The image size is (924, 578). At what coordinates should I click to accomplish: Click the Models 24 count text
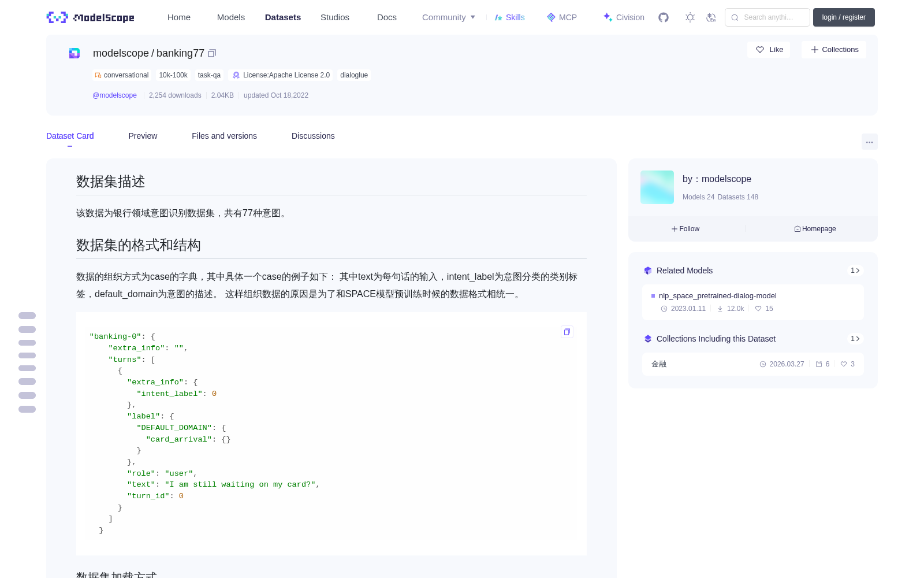[x=698, y=197]
